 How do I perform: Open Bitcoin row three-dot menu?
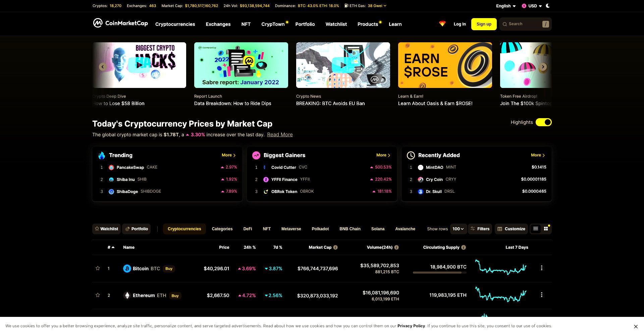click(542, 268)
